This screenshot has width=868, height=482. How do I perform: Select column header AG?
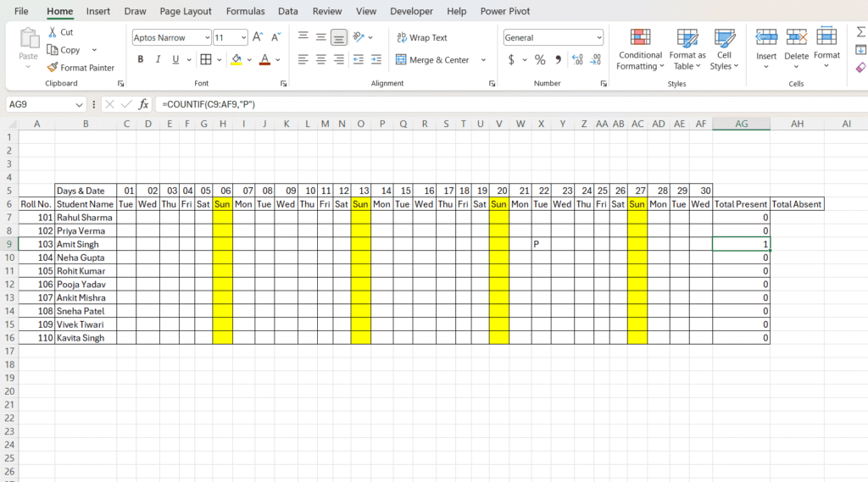point(741,124)
